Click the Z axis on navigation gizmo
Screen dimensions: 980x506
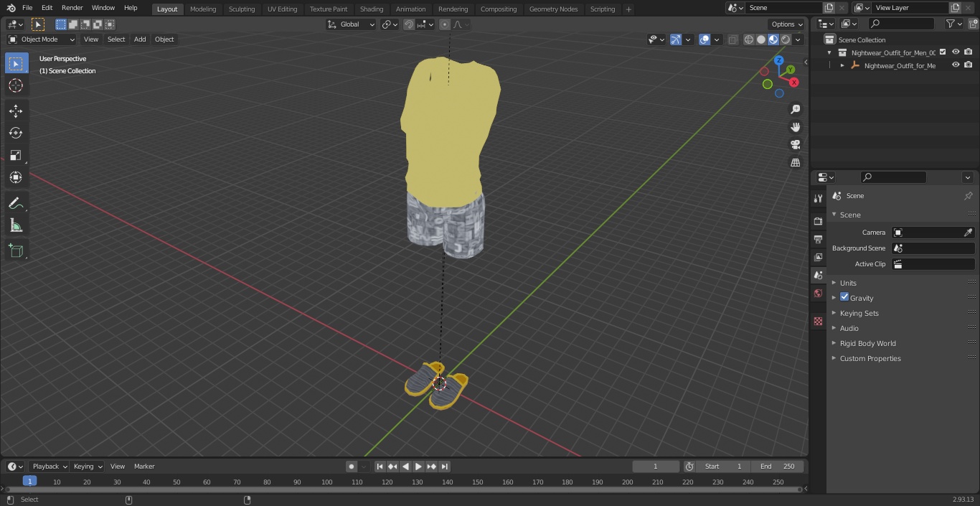coord(779,60)
